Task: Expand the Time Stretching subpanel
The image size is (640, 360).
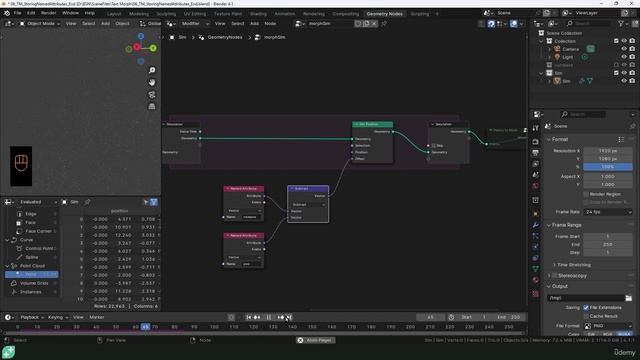Action: click(554, 265)
